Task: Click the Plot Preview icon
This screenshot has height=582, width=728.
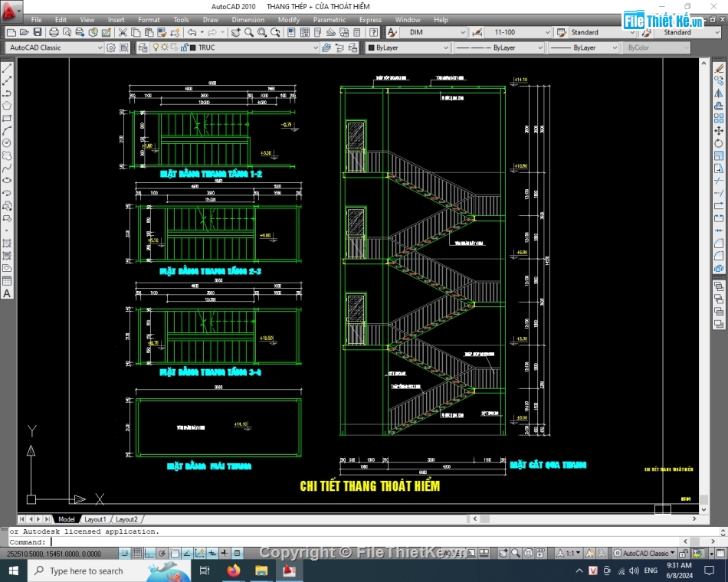Action: [x=67, y=32]
